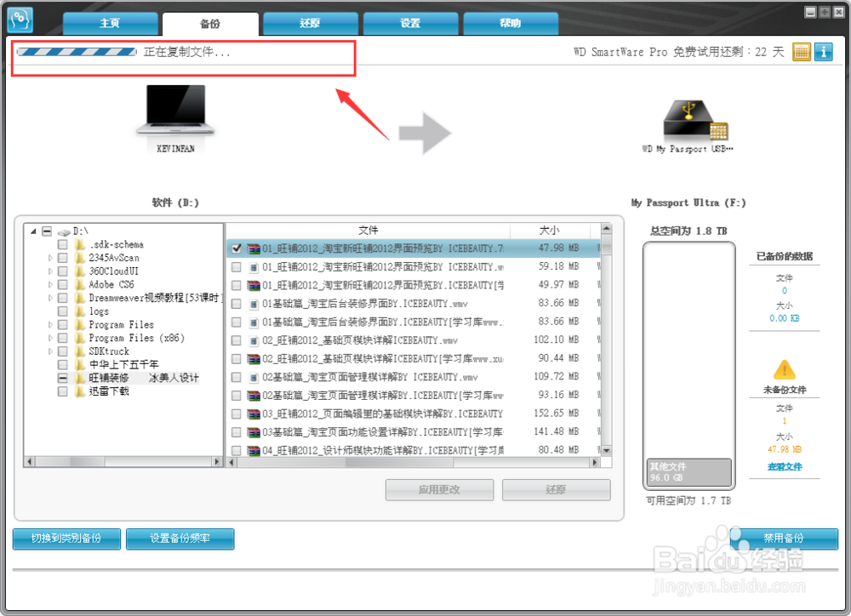Collapse the D:\ root node in the tree
The height and width of the screenshot is (616, 851).
click(x=33, y=231)
